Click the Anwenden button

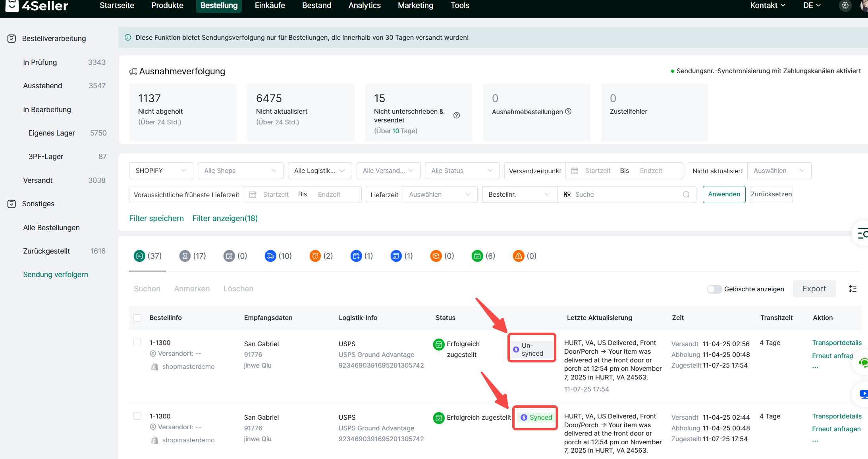723,194
